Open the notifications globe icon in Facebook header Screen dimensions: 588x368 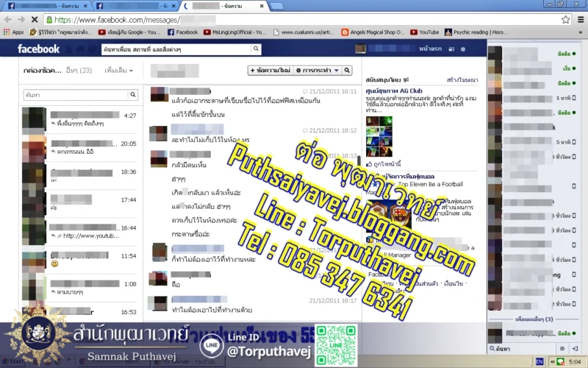click(92, 49)
